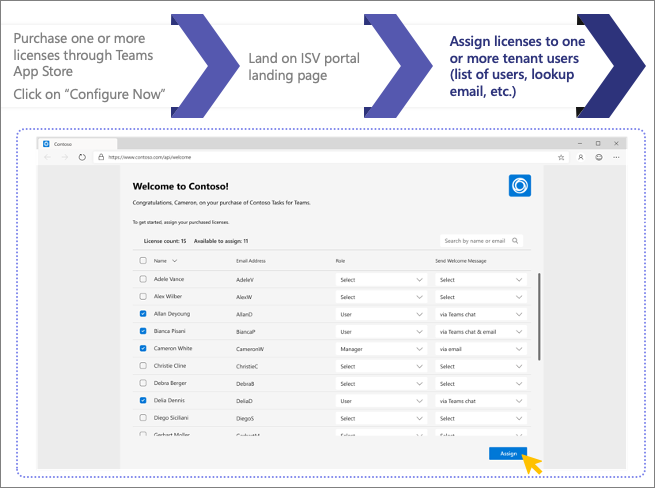Screen dimensions: 655x488
Task: Sort by the Name column chevron
Action: 175,261
